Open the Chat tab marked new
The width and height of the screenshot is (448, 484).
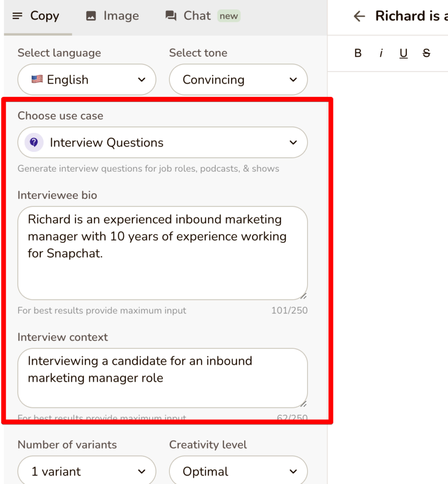tap(202, 17)
